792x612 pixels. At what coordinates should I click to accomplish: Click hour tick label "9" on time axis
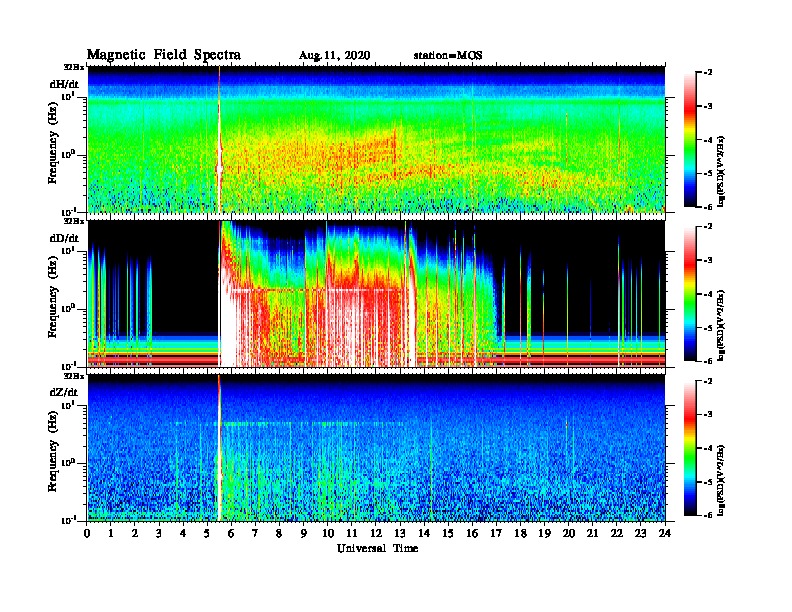[x=304, y=533]
